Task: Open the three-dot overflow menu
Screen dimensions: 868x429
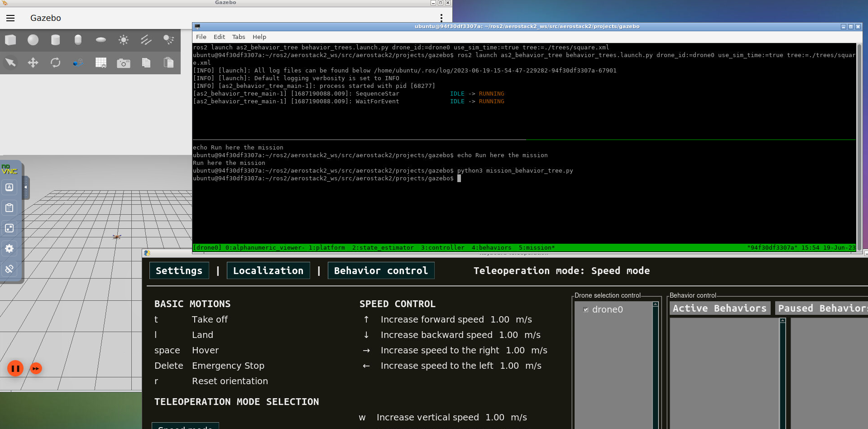Action: (441, 17)
